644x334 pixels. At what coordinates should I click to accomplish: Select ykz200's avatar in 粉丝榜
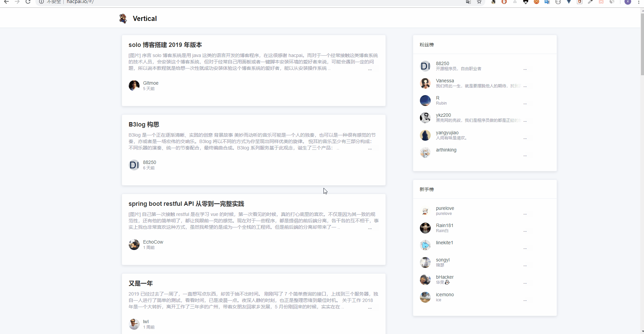click(425, 118)
